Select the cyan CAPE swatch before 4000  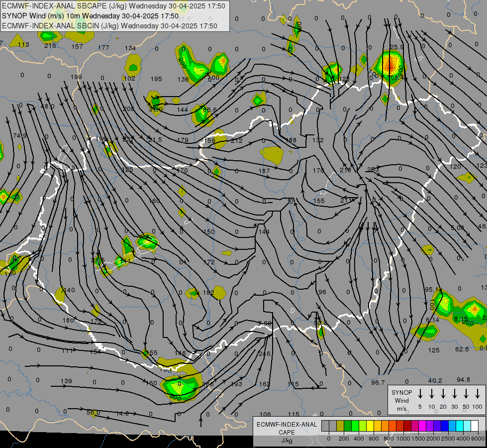(459, 426)
